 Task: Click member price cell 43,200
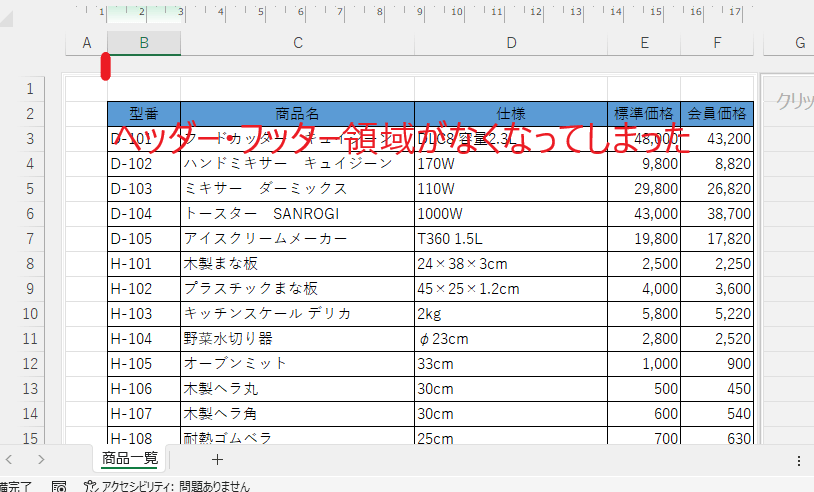717,139
